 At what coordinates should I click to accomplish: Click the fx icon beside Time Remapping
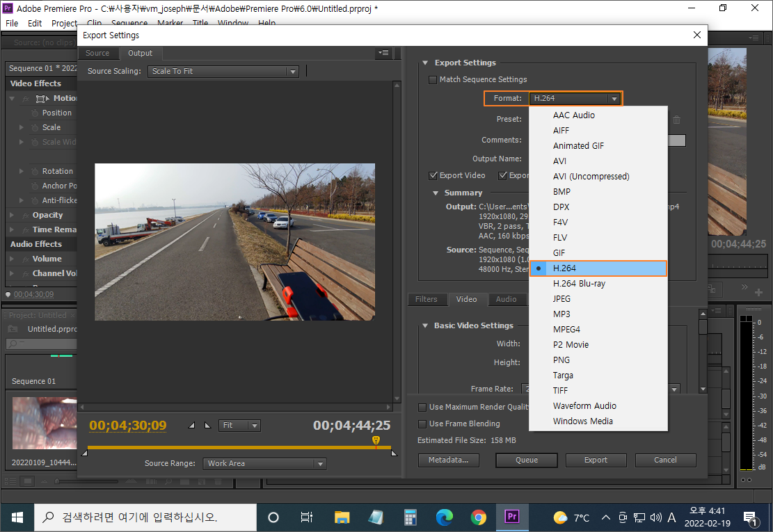coord(26,230)
